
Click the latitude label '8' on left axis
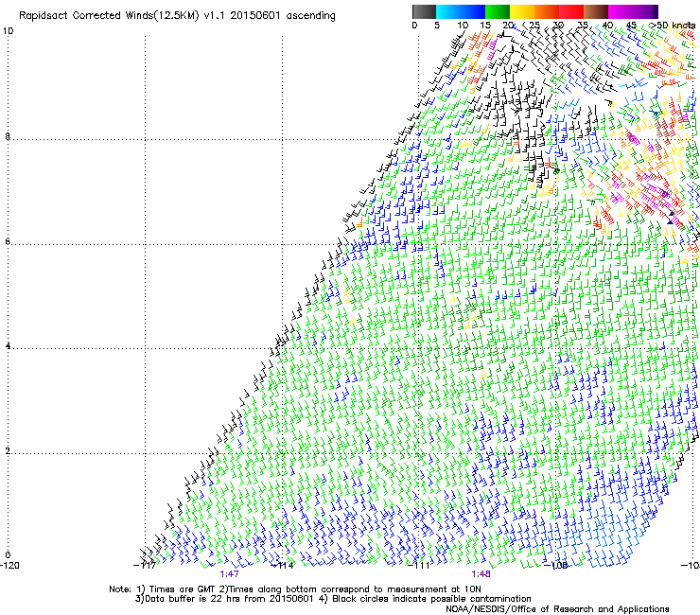8,136
